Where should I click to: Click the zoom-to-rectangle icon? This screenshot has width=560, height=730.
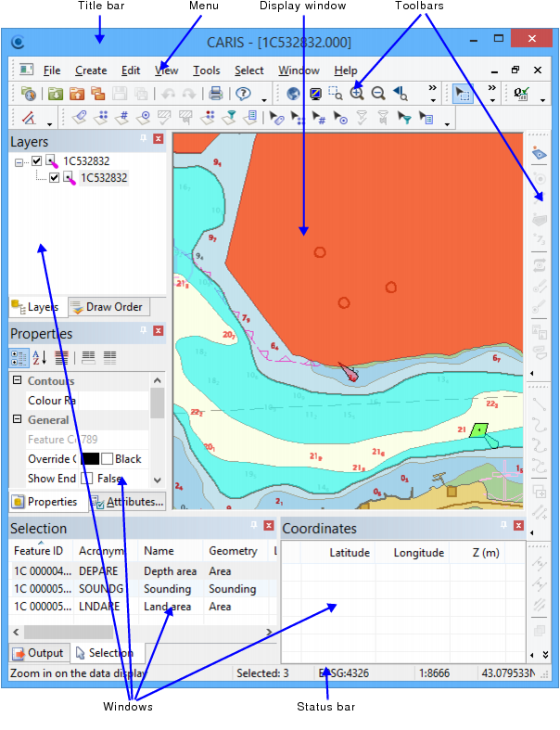point(336,94)
